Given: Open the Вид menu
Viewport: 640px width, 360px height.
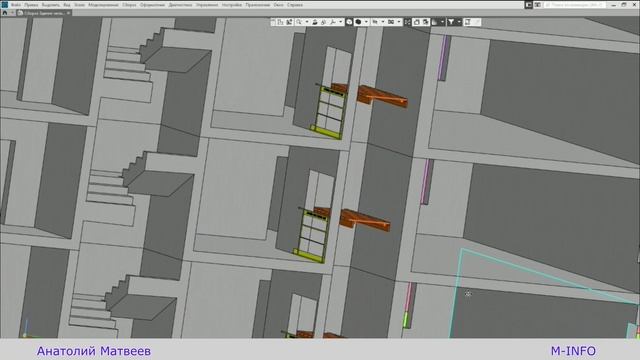Looking at the screenshot, I should (x=67, y=5).
